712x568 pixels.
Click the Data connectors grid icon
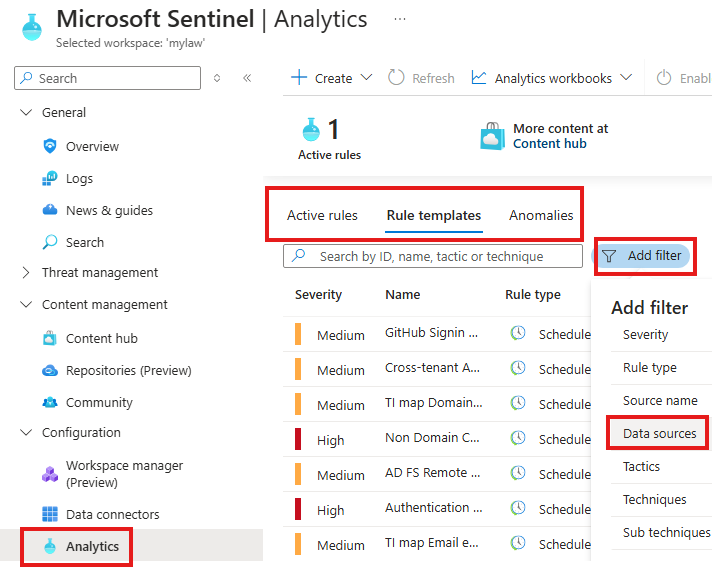point(50,514)
